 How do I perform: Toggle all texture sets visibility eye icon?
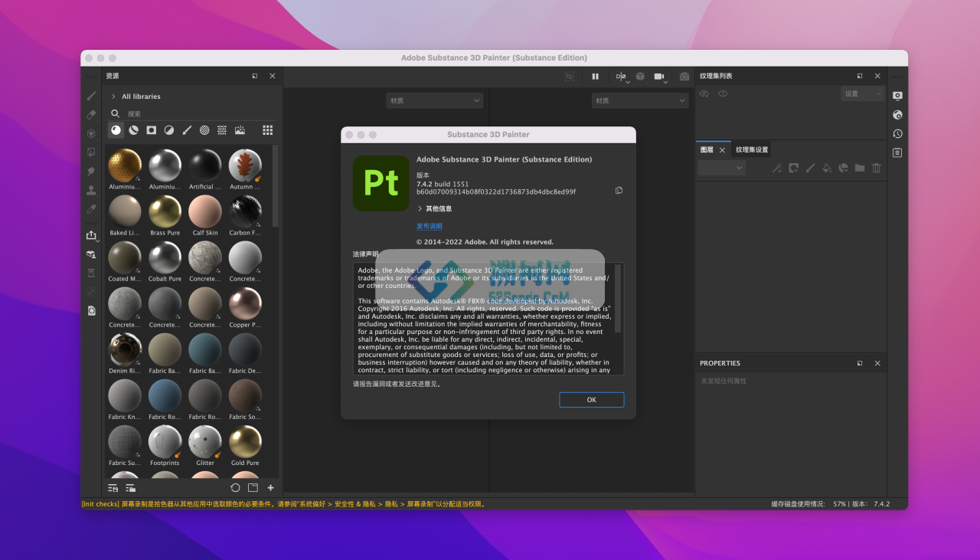click(x=704, y=93)
